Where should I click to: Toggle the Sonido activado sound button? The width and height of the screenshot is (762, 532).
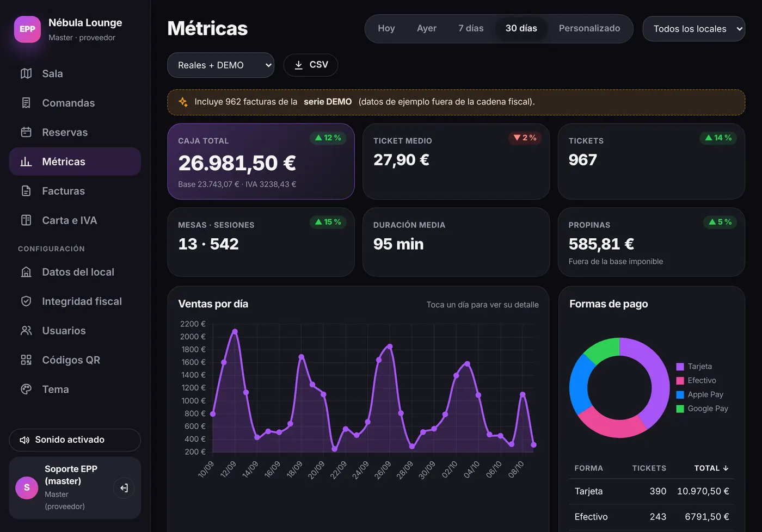click(x=75, y=440)
